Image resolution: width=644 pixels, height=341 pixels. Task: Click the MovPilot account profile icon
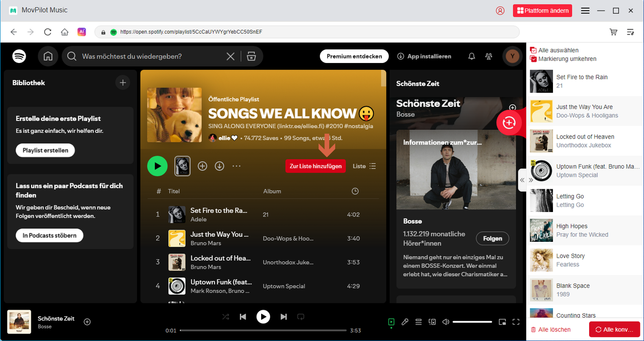pyautogui.click(x=500, y=11)
